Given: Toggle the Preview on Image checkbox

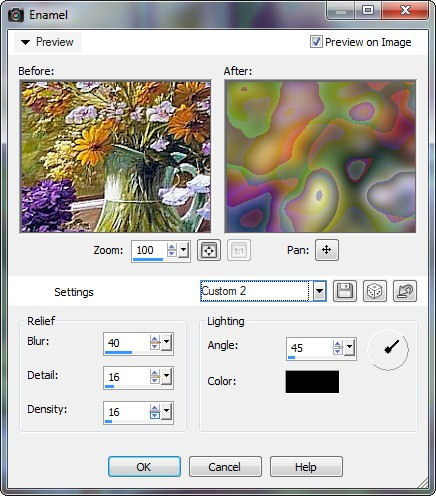Looking at the screenshot, I should coord(316,42).
